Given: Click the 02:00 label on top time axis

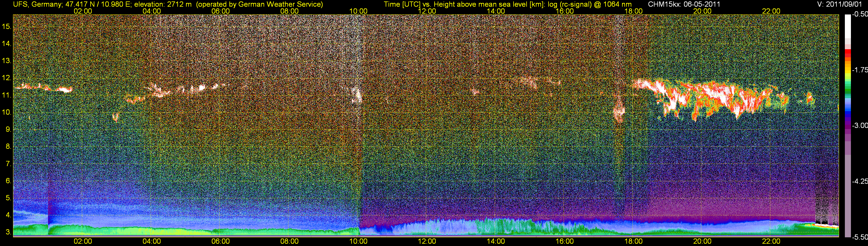Looking at the screenshot, I should pyautogui.click(x=82, y=11).
